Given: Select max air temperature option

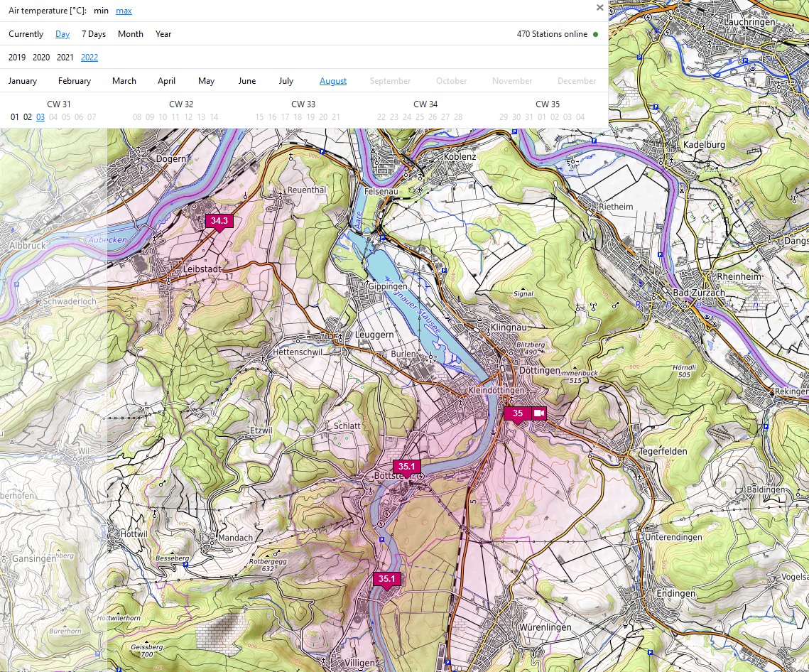Looking at the screenshot, I should [x=124, y=11].
